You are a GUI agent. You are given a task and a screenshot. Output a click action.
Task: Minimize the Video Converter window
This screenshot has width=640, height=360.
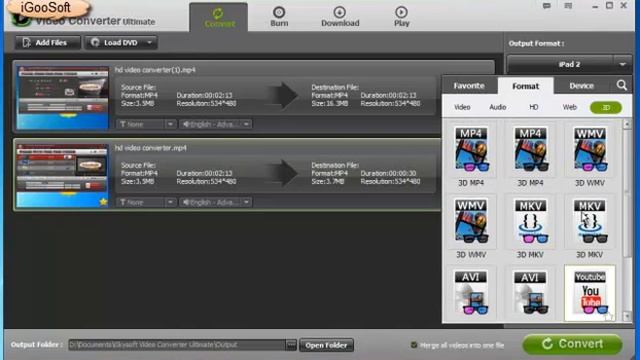tap(595, 6)
